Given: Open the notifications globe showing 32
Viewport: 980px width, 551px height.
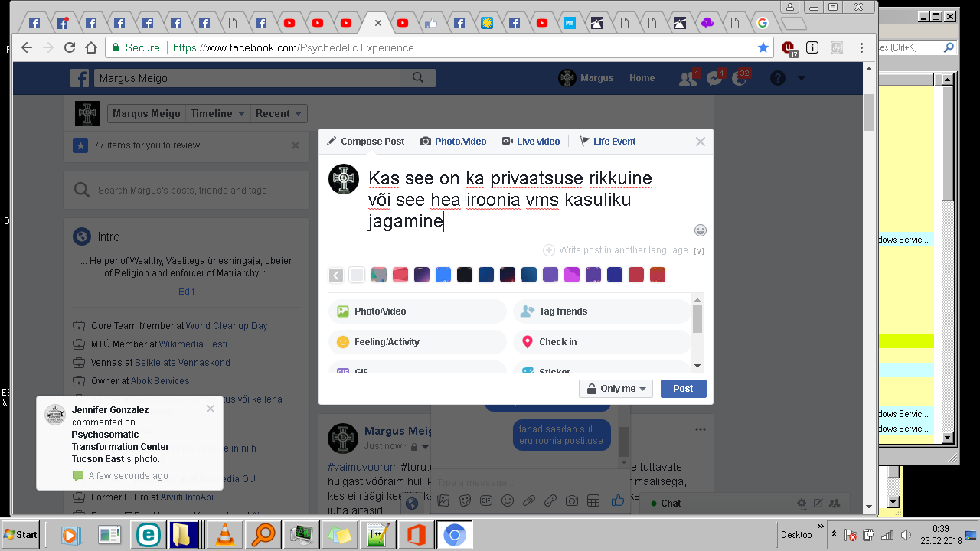Looking at the screenshot, I should tap(740, 78).
